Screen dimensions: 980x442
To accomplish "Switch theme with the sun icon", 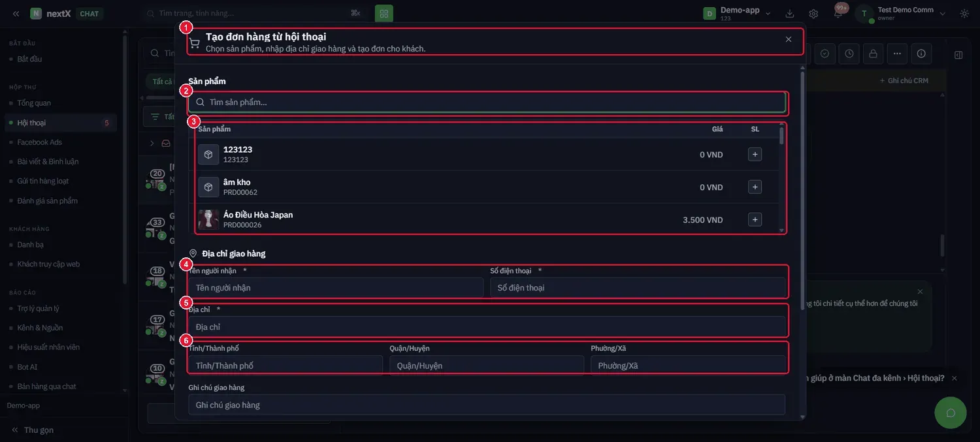I will pos(964,13).
